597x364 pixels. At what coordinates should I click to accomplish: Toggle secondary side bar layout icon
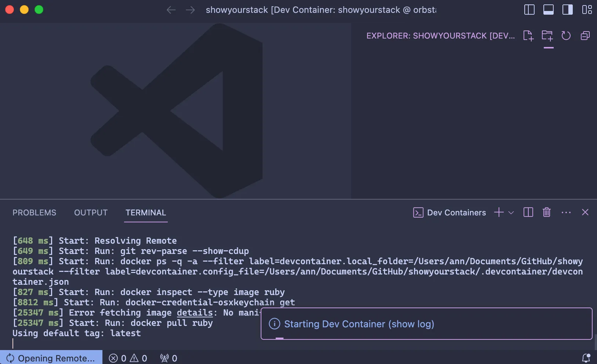[568, 10]
